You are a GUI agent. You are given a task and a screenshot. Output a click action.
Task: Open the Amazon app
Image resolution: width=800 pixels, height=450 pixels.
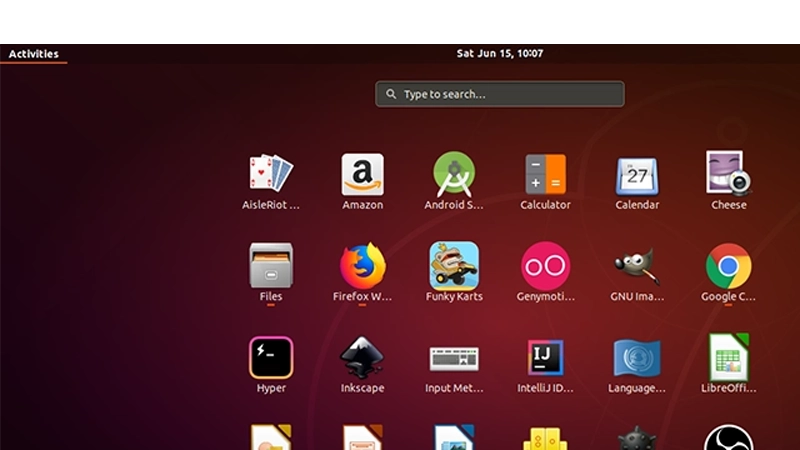(362, 181)
